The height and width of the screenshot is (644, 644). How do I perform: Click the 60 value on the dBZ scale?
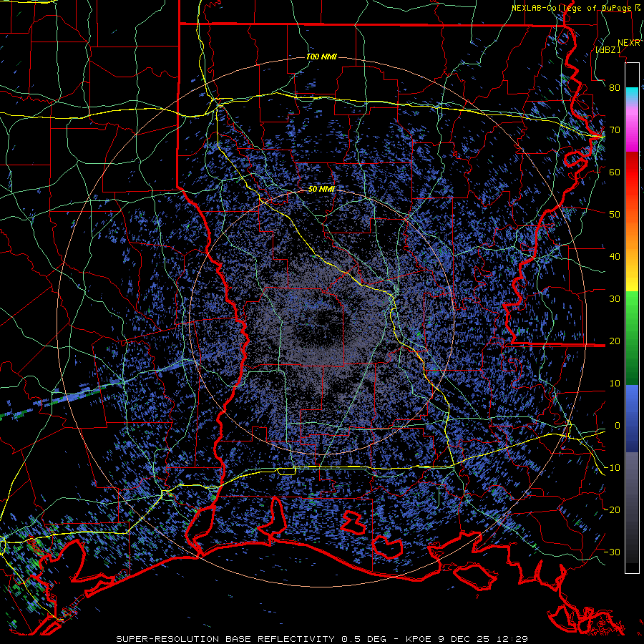tap(615, 172)
